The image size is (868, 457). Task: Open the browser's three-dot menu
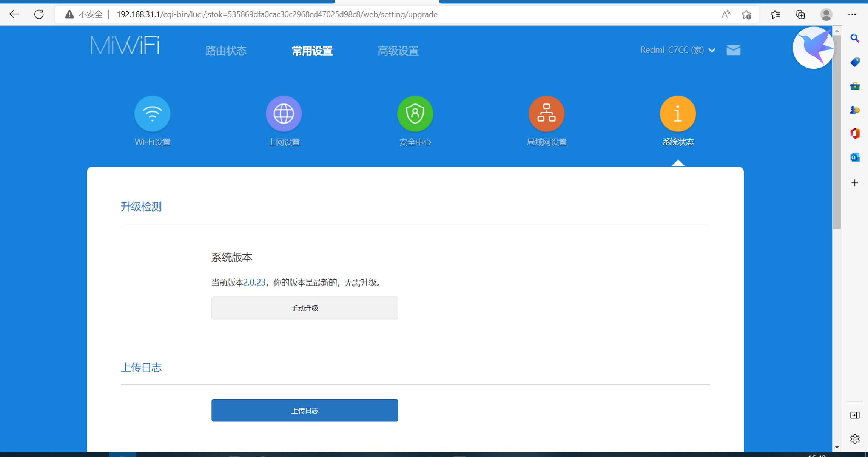coord(852,14)
